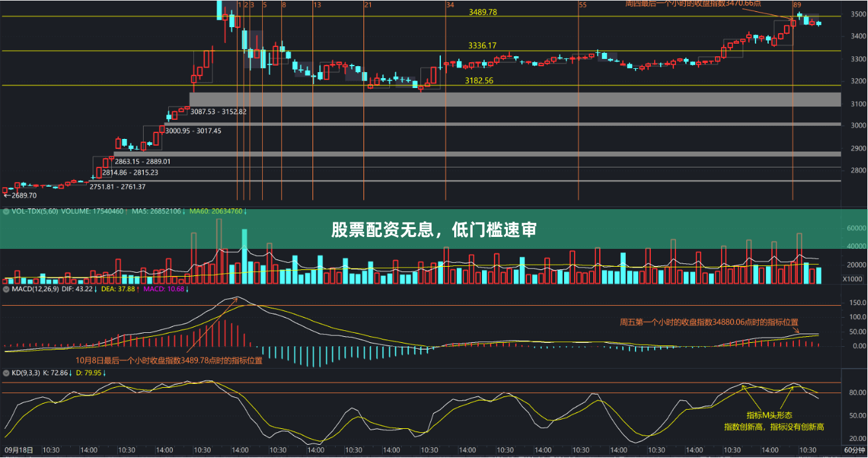Image resolution: width=868 pixels, height=458 pixels.
Task: Select the 3336.17 price level label
Action: (x=483, y=46)
